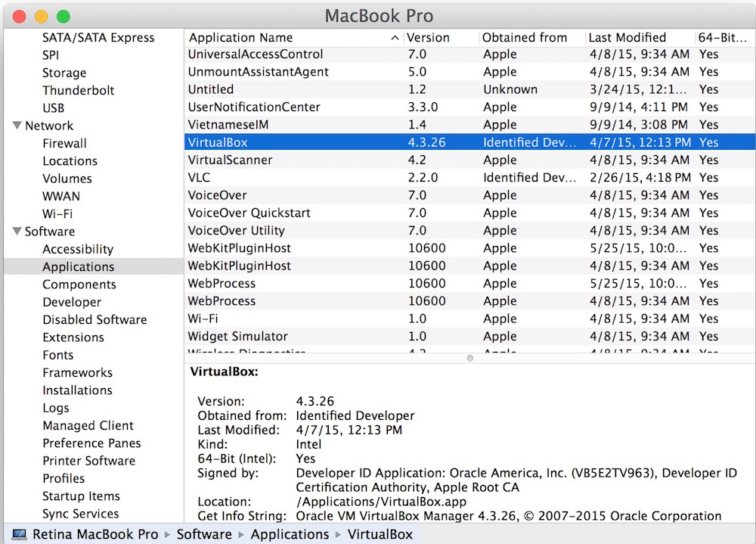Image resolution: width=756 pixels, height=544 pixels.
Task: Open the Wi-Fi item under Network
Action: click(57, 214)
